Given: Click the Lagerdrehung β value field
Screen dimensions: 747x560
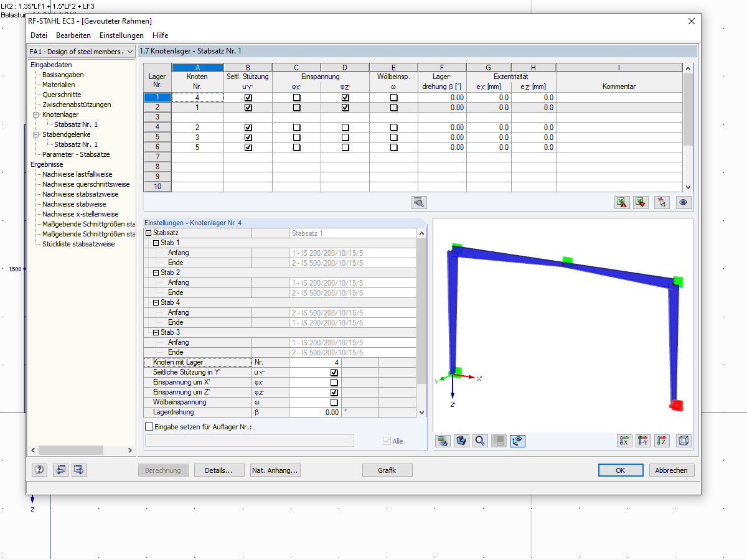Looking at the screenshot, I should [x=315, y=412].
